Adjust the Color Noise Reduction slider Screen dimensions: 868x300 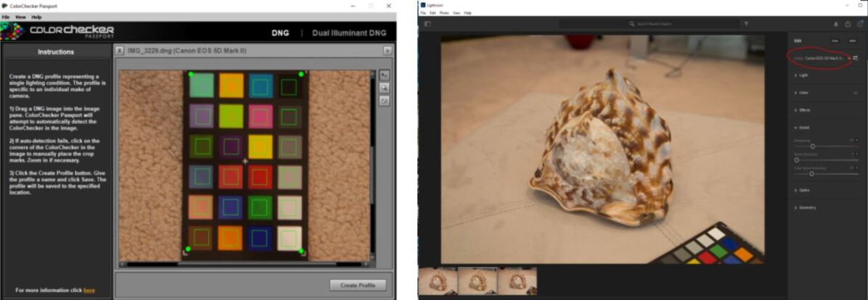click(x=811, y=173)
